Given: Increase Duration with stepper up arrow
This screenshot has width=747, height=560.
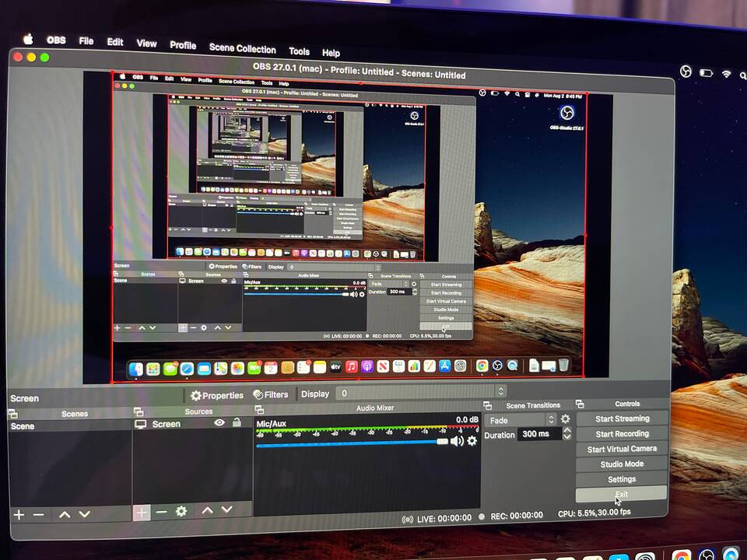Looking at the screenshot, I should coord(567,430).
